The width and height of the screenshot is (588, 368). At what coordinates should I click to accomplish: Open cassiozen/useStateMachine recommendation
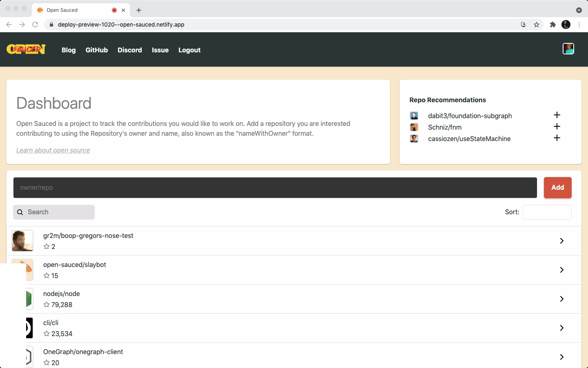pos(469,139)
